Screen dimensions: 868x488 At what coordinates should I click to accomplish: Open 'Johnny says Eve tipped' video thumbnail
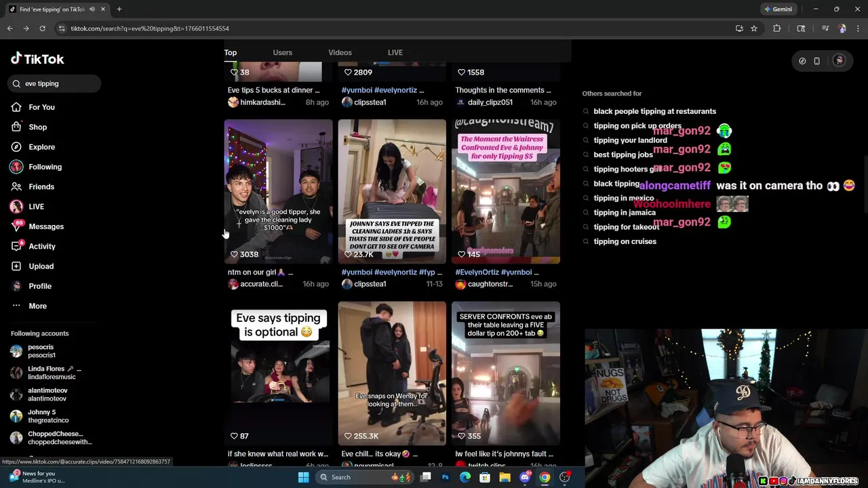(x=392, y=191)
